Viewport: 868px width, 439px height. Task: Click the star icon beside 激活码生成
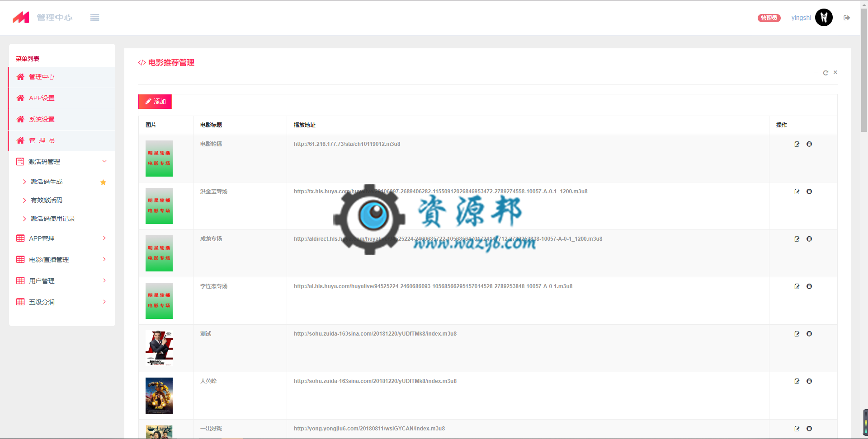point(103,182)
